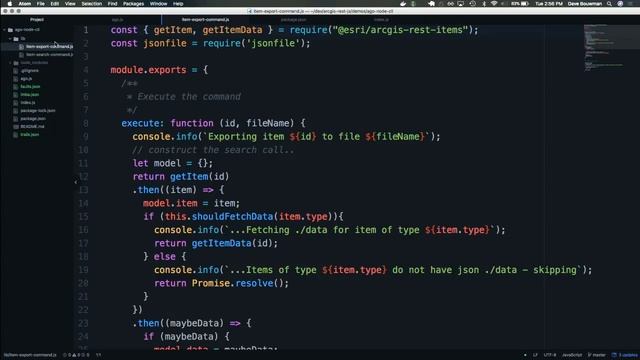Open the Help menu
The image size is (640, 360).
pos(178,4)
